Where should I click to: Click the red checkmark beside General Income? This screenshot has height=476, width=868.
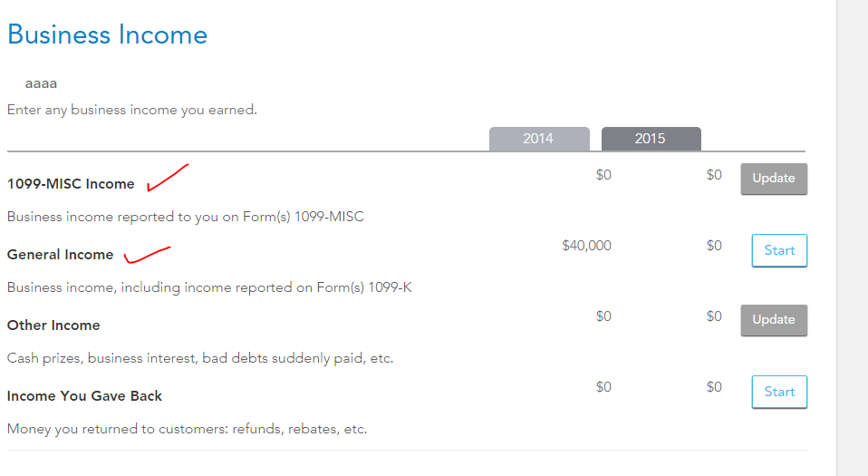tap(147, 255)
